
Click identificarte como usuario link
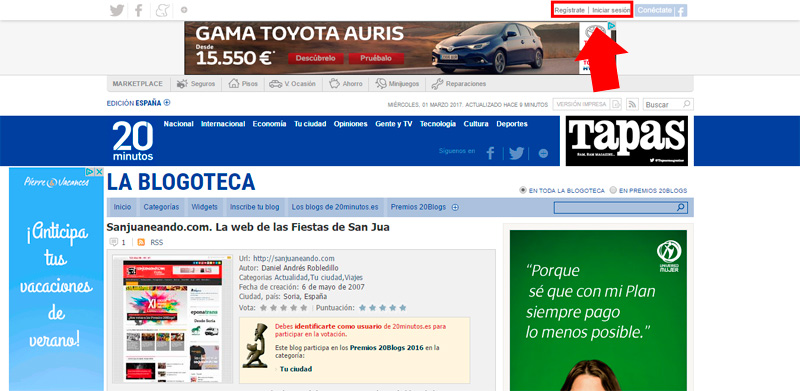(x=338, y=326)
